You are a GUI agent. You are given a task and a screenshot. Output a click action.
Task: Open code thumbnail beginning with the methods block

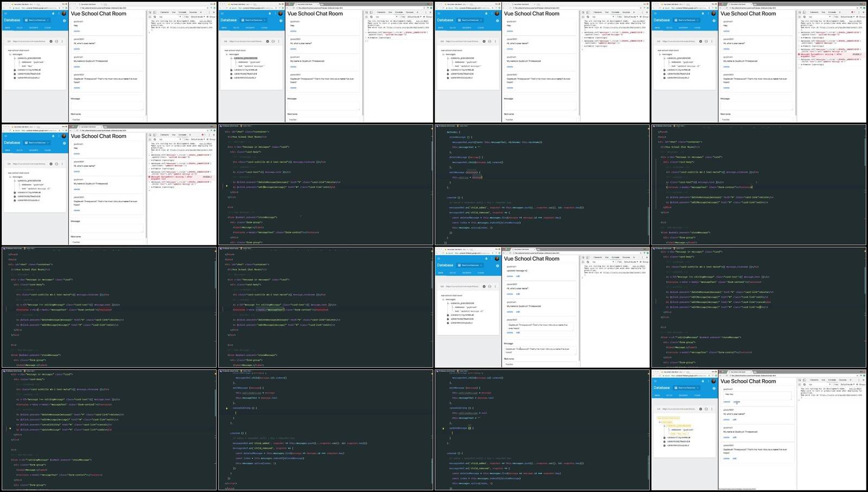(542, 185)
